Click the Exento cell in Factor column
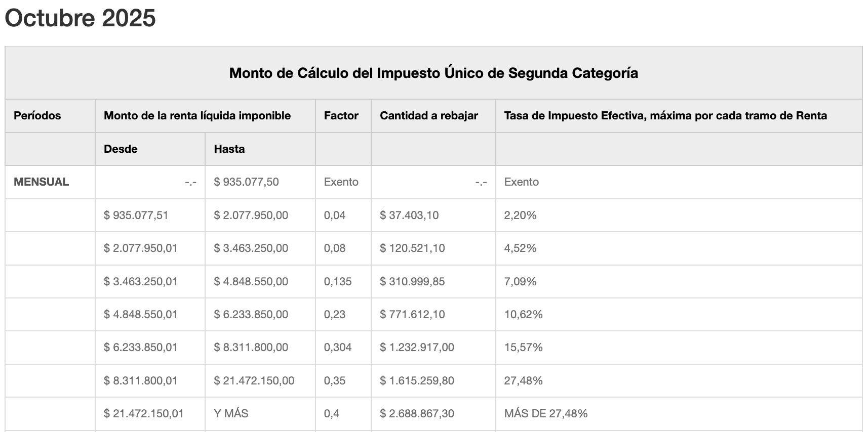868x432 pixels. [x=341, y=182]
